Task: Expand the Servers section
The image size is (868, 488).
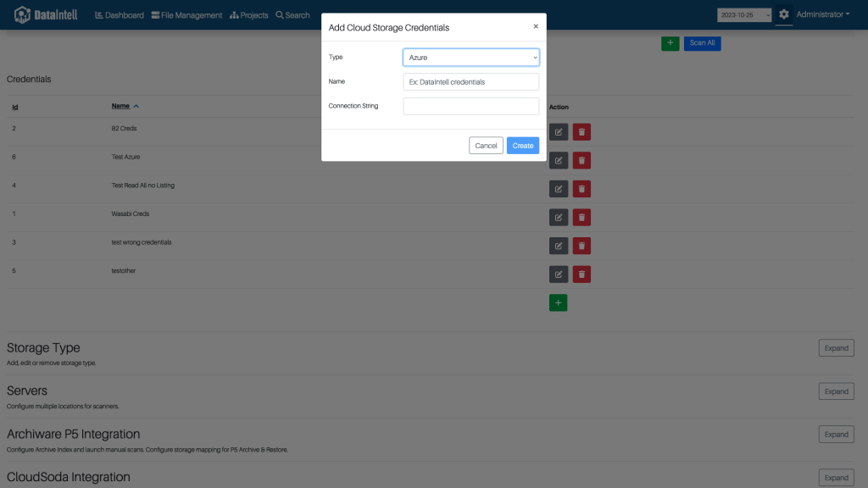Action: coord(836,391)
